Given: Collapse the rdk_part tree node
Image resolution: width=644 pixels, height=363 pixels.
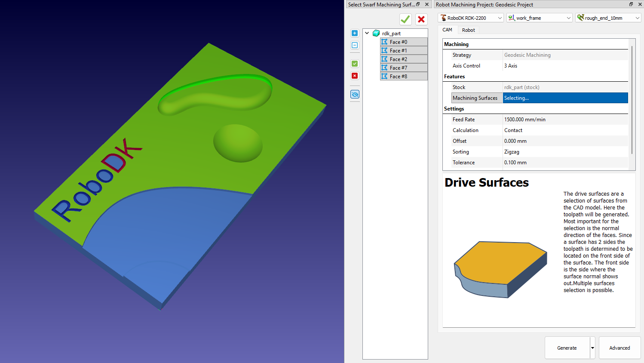Looking at the screenshot, I should pos(367,33).
